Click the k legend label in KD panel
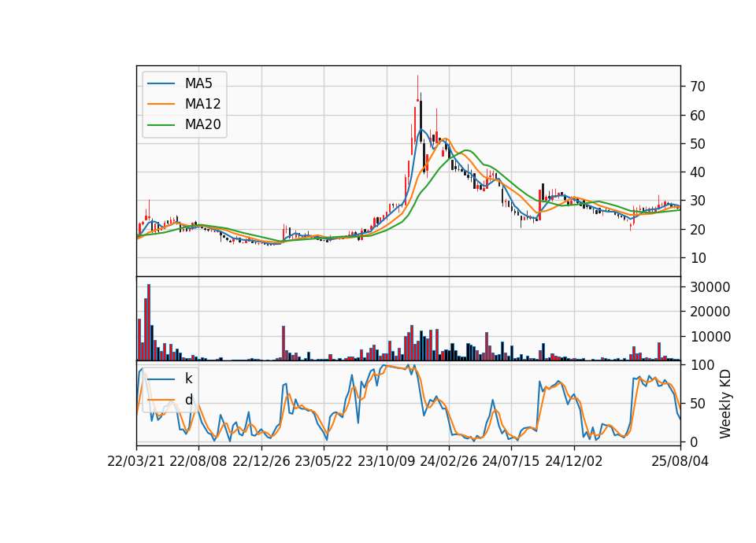Viewport: 756px width, 543px height. click(188, 379)
